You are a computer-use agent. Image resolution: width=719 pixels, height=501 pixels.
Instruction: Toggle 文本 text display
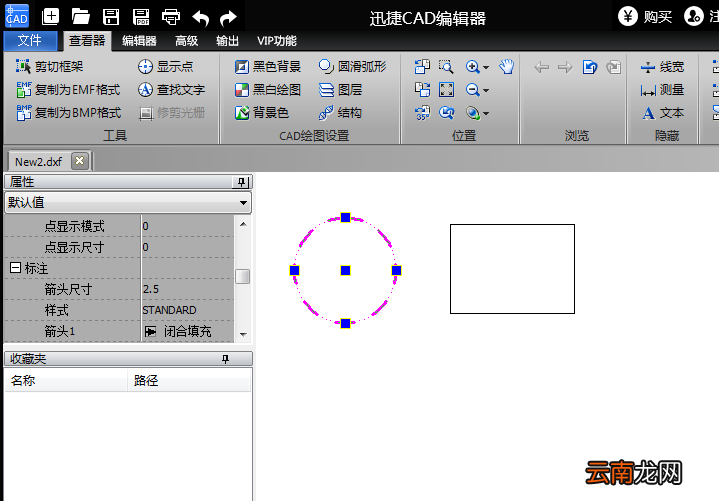coord(662,113)
